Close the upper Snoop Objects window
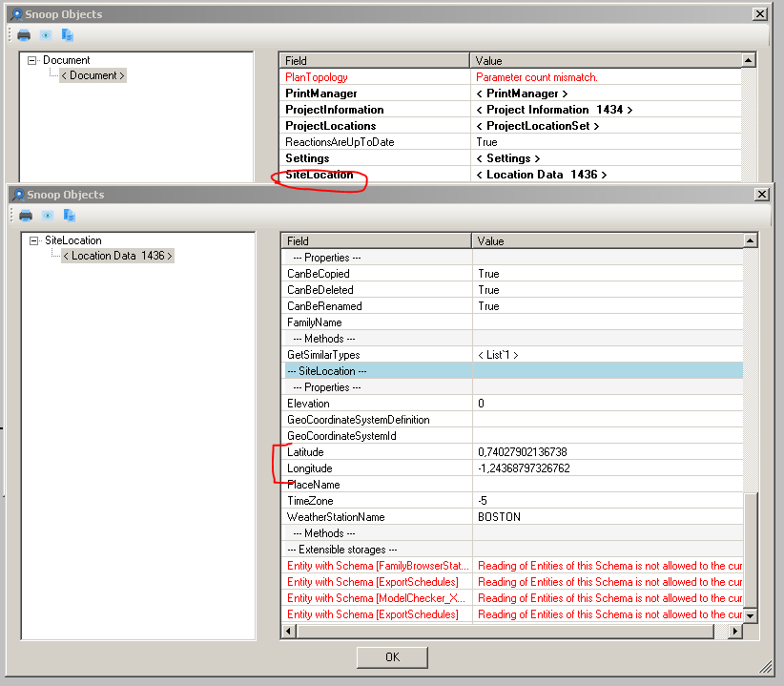Image resolution: width=784 pixels, height=686 pixels. point(760,14)
